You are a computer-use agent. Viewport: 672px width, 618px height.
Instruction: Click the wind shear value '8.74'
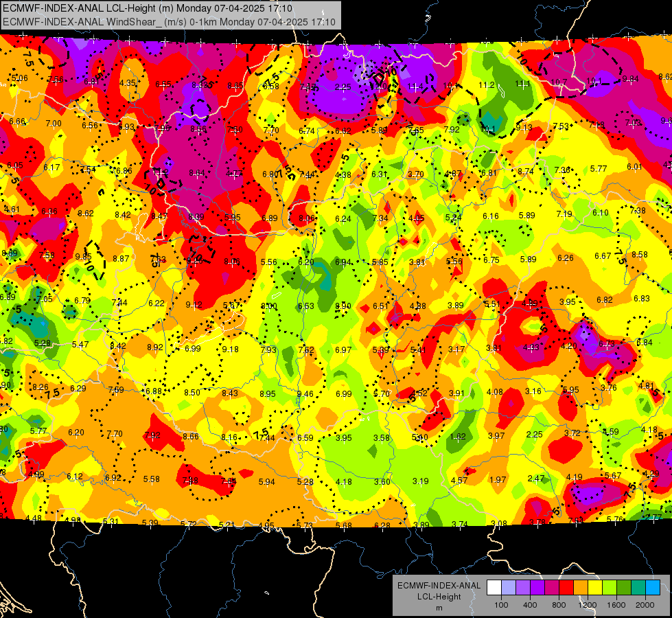pyautogui.click(x=525, y=171)
